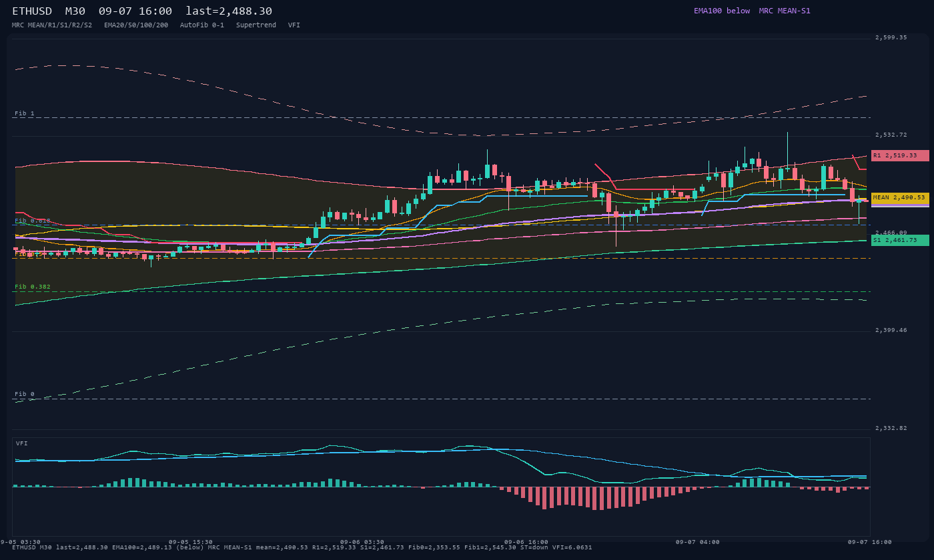
Task: Select the EMA20/50/100/200 indicator legend
Action: (x=136, y=25)
